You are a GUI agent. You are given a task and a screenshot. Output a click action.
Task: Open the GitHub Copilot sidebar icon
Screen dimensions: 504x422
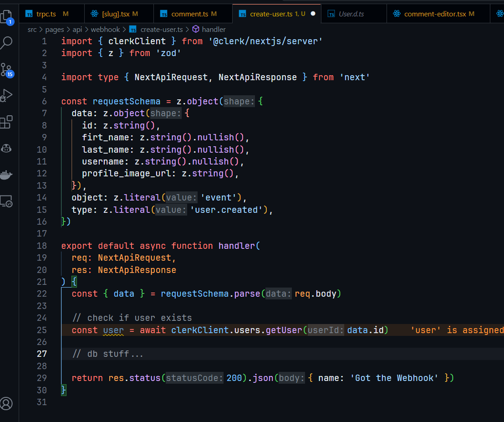6,148
